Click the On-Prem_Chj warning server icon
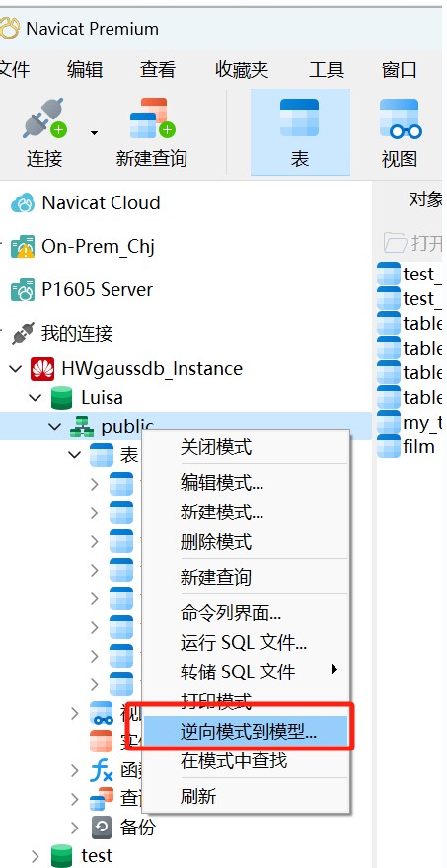Image resolution: width=447 pixels, height=868 pixels. coord(23,247)
